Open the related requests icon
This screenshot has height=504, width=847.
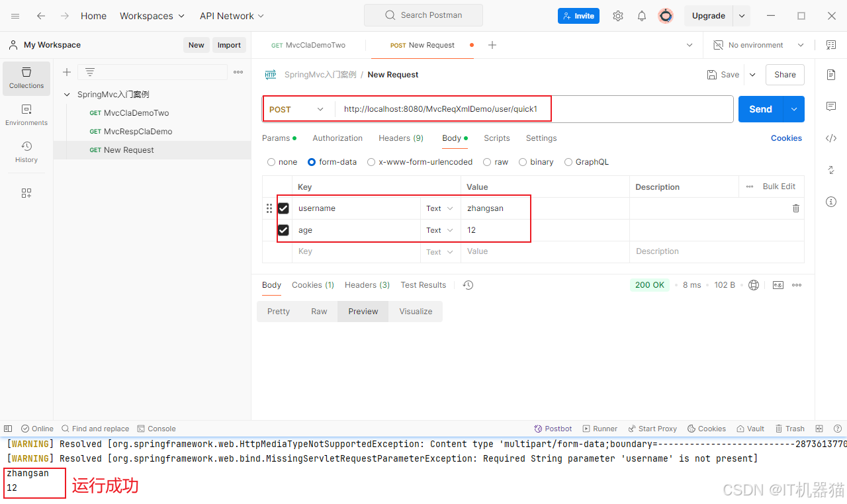point(831,170)
